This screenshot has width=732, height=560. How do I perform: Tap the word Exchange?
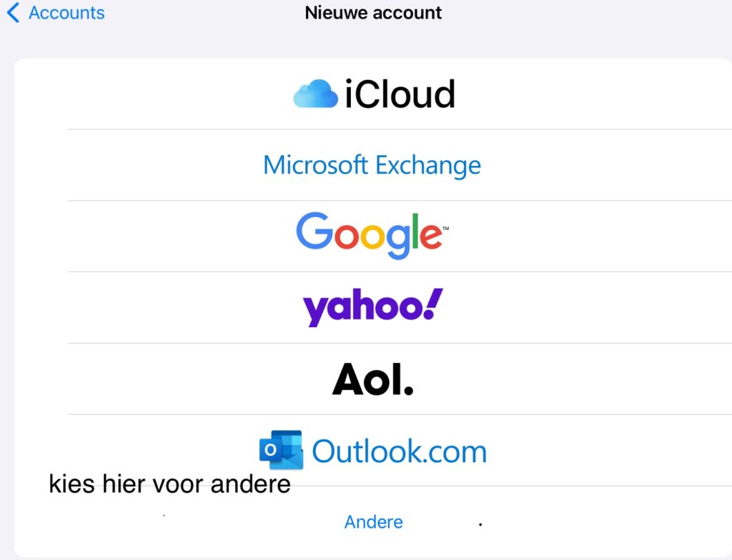(x=429, y=166)
